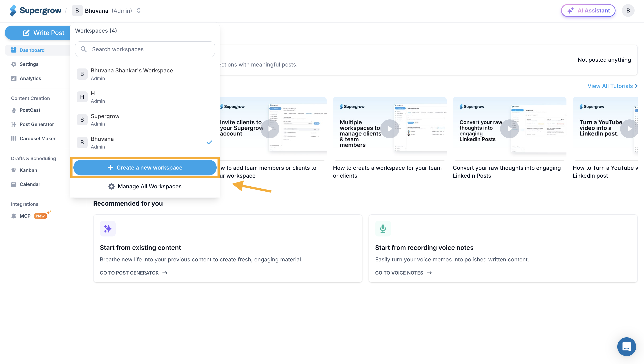Click the Search workspaces field
Viewport: 644px width, 364px height.
click(x=145, y=49)
